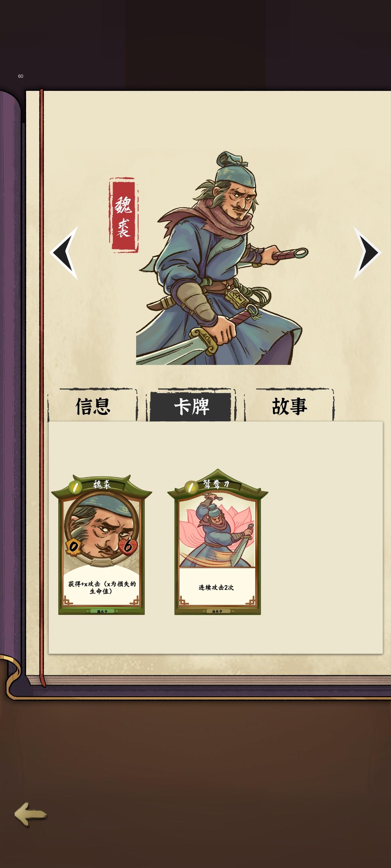Image resolution: width=391 pixels, height=868 pixels.
Task: Click the 获得+x攻击 card description text
Action: click(x=102, y=587)
